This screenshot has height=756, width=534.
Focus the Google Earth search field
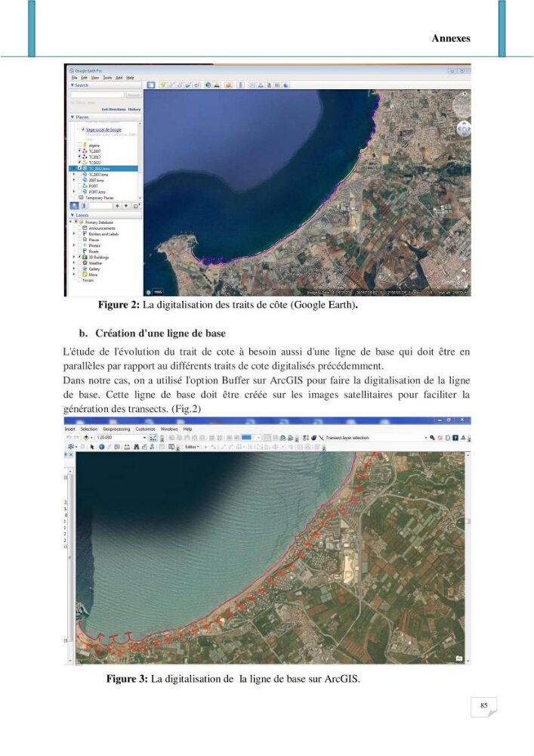pos(97,95)
